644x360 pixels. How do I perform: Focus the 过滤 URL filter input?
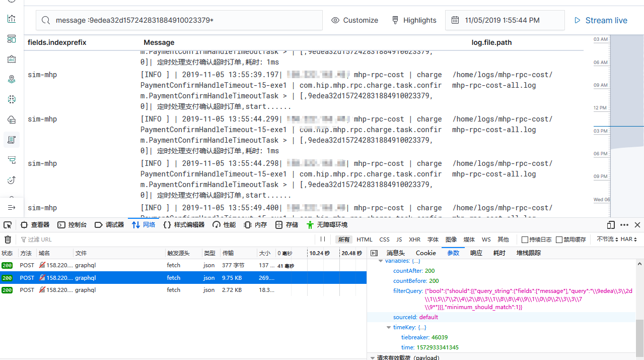pyautogui.click(x=166, y=239)
